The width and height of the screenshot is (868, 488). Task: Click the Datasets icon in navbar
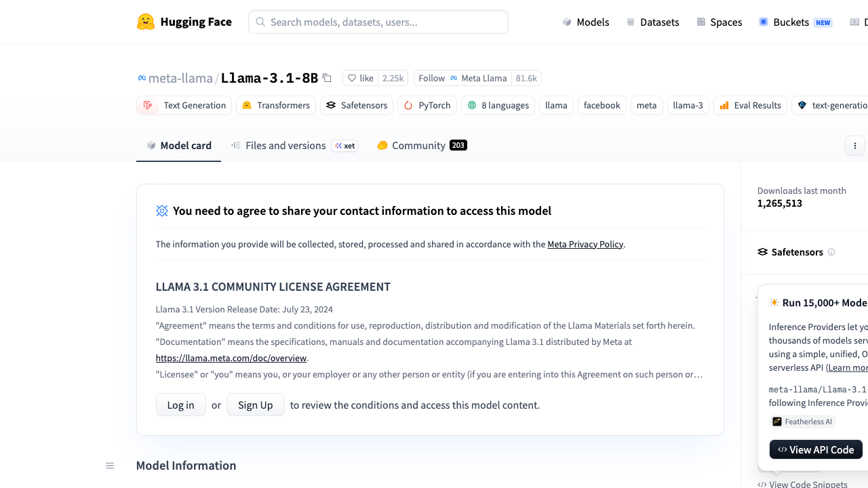coord(631,22)
